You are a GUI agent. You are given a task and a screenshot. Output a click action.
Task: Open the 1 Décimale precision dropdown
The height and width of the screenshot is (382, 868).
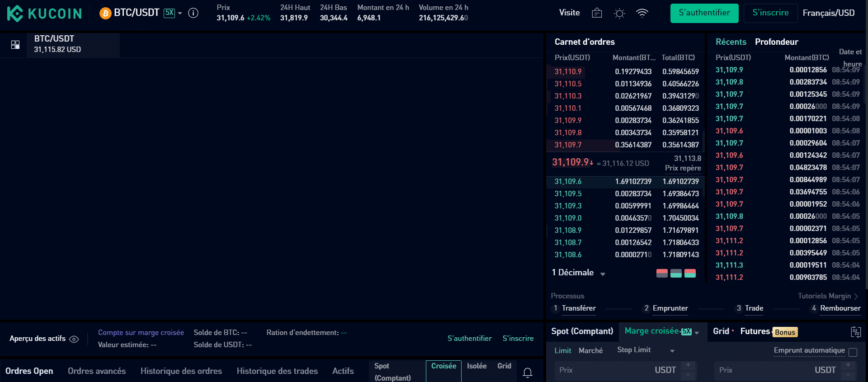[x=578, y=273]
